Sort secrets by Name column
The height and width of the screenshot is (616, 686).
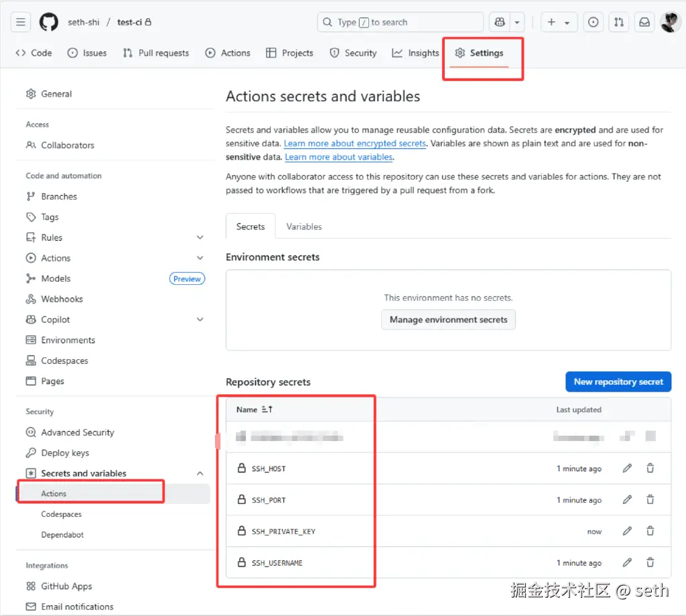(x=254, y=410)
